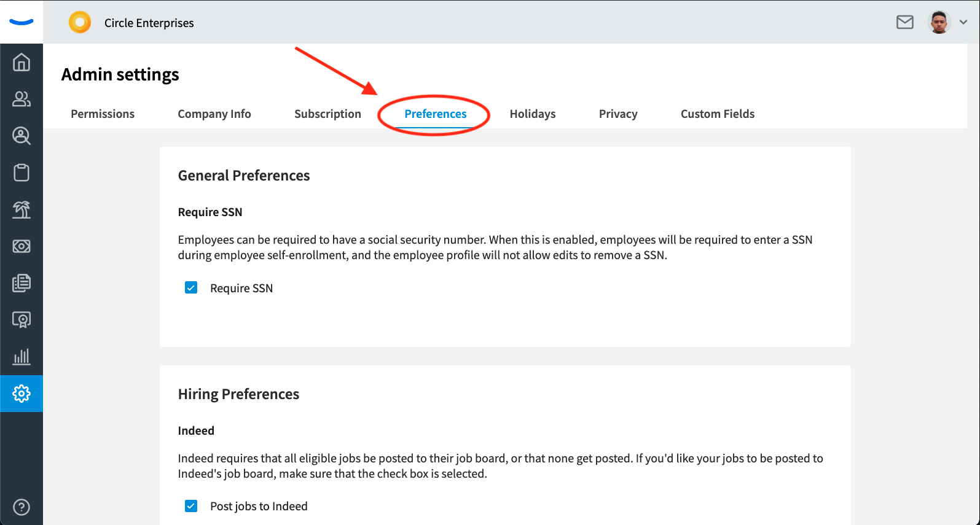Open the messages envelope icon
The width and height of the screenshot is (980, 525).
(905, 22)
